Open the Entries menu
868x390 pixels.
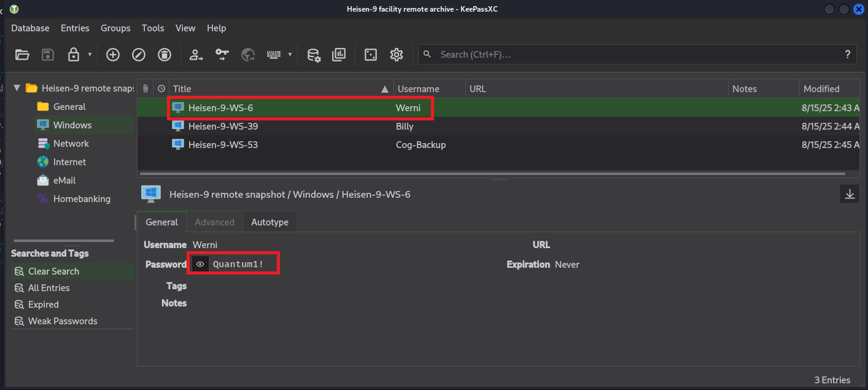(x=75, y=28)
